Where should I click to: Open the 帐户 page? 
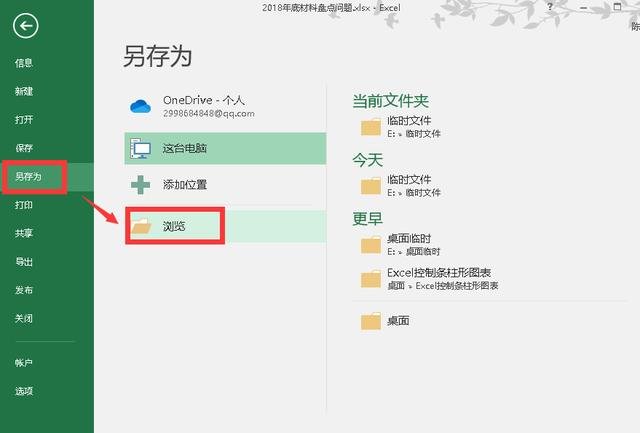[x=24, y=362]
